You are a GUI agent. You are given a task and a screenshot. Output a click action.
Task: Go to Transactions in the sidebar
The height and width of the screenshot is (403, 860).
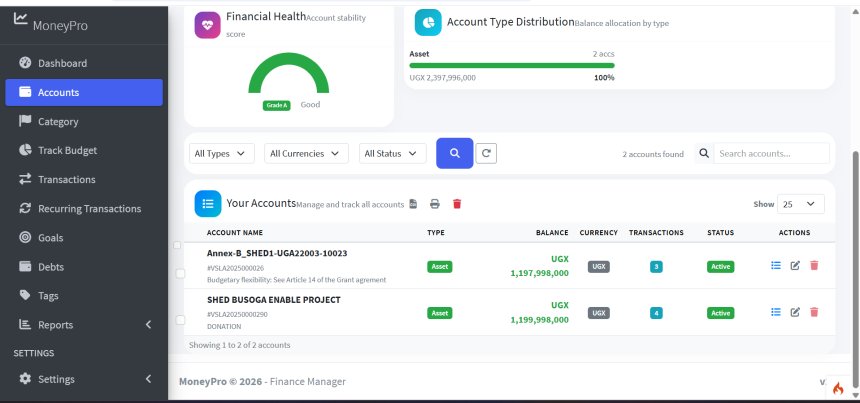click(66, 179)
